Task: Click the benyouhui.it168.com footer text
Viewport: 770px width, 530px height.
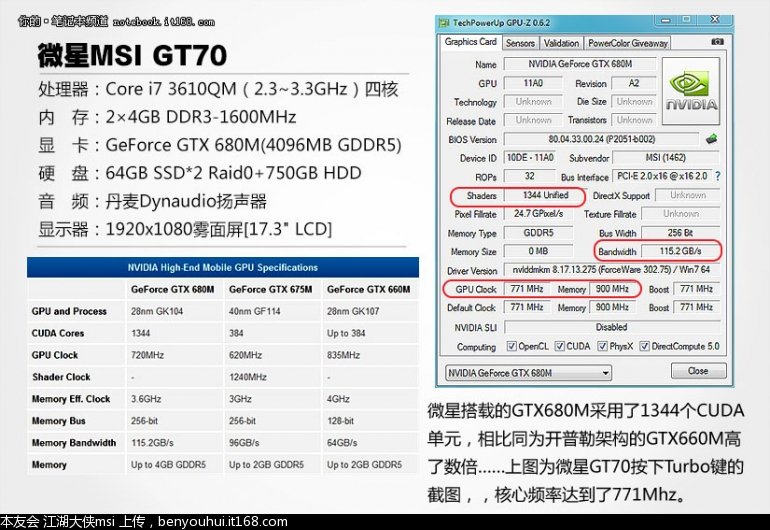Action: 222,522
